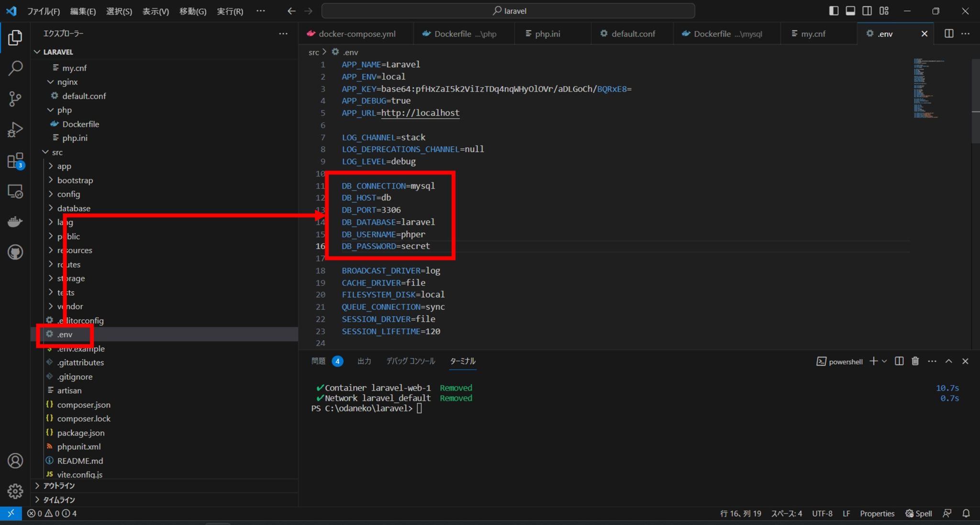
Task: Open the Source Control view
Action: [x=16, y=99]
